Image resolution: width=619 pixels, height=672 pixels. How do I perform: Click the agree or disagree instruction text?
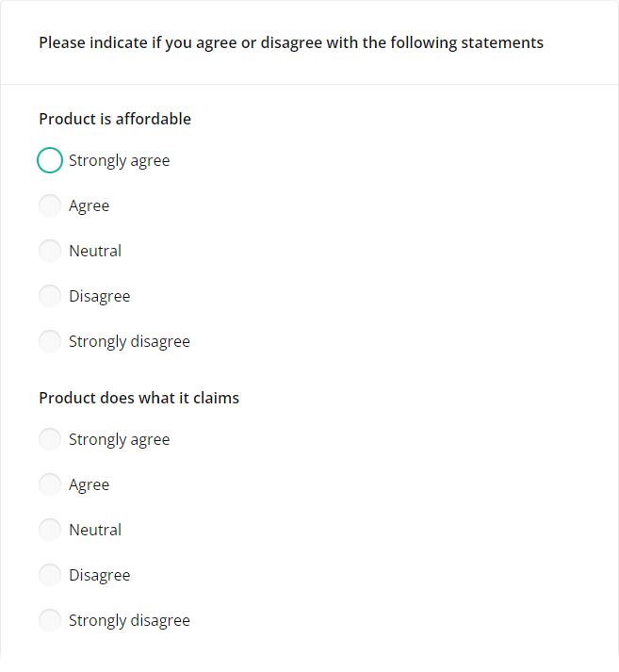point(290,42)
